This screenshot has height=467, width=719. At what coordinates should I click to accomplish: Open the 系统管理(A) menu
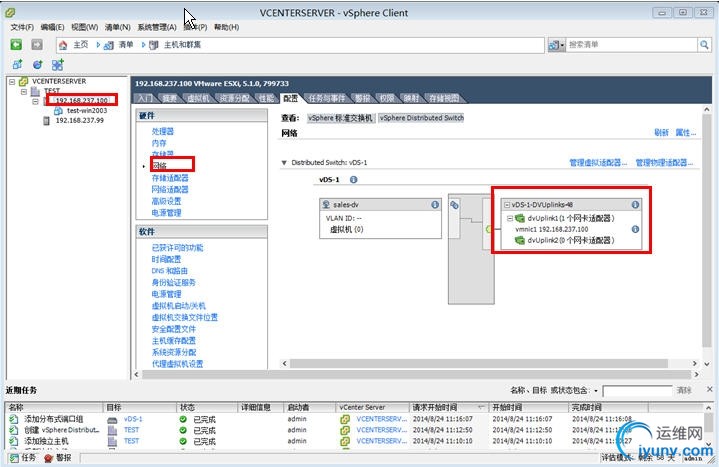click(x=157, y=27)
